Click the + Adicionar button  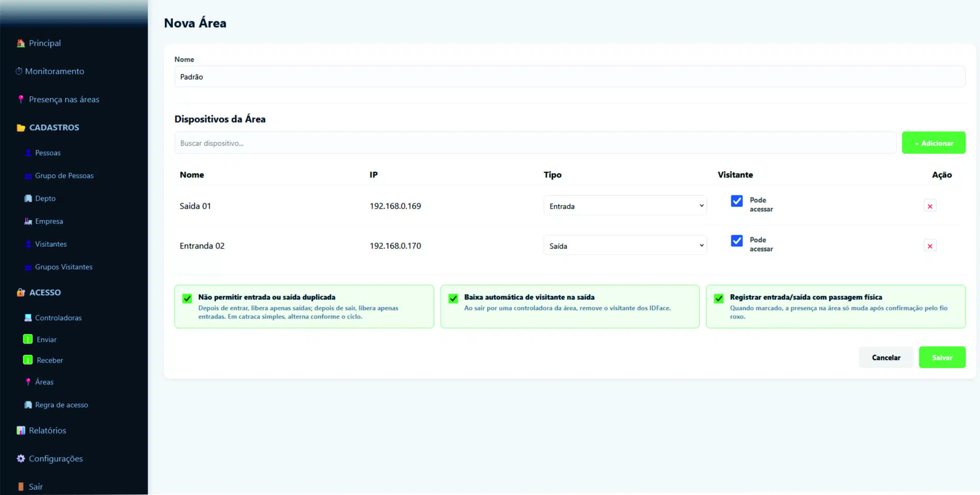click(934, 143)
